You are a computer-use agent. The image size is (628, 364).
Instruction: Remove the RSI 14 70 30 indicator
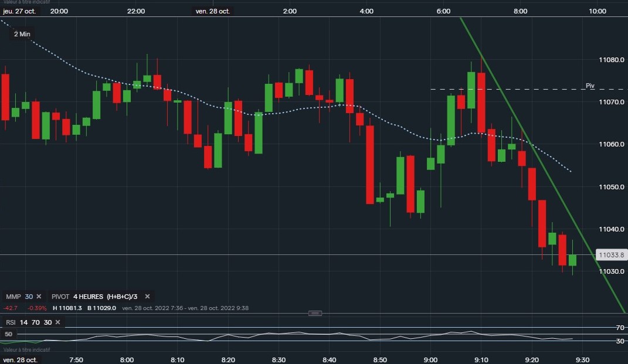pos(57,322)
